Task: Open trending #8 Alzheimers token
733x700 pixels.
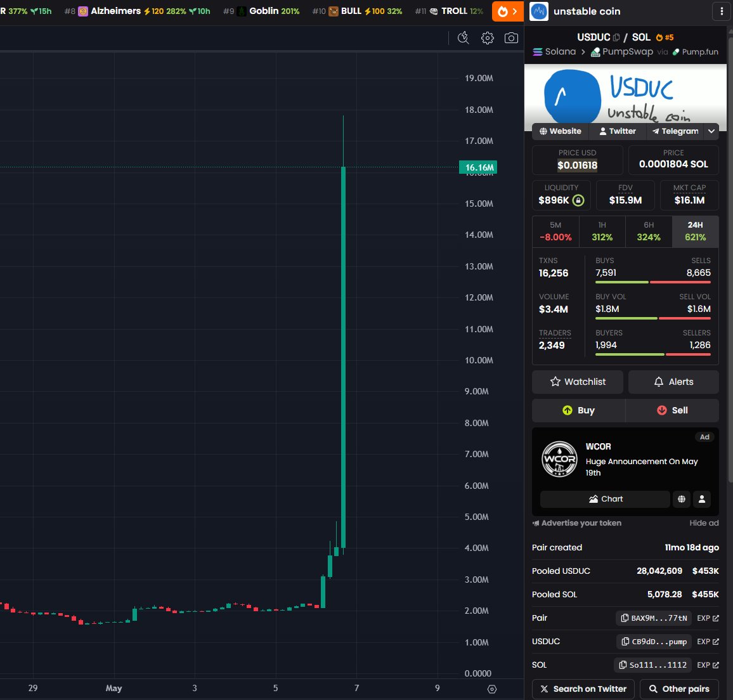Action: 138,11
